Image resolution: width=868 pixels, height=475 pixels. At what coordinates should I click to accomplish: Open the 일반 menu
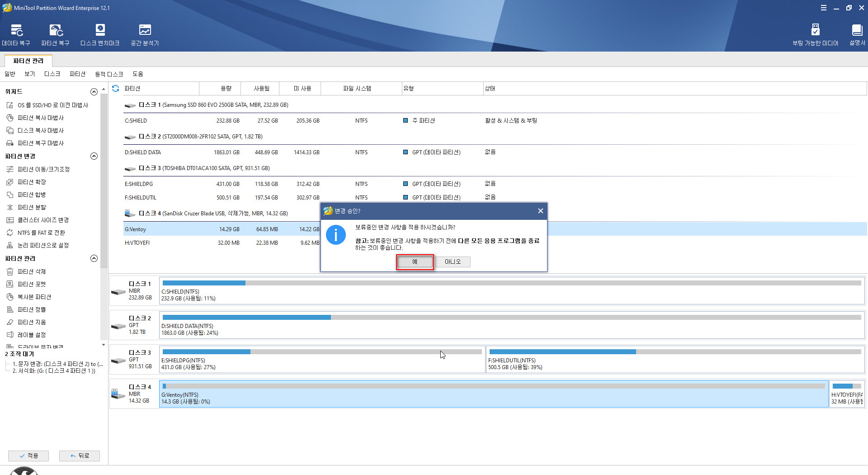click(10, 74)
